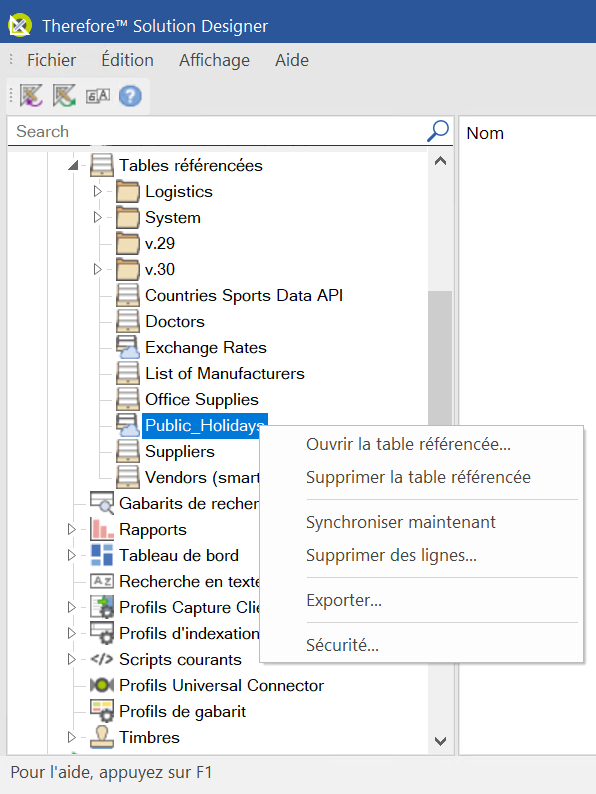
Task: Click the Profils Capture Client icon
Action: point(102,607)
